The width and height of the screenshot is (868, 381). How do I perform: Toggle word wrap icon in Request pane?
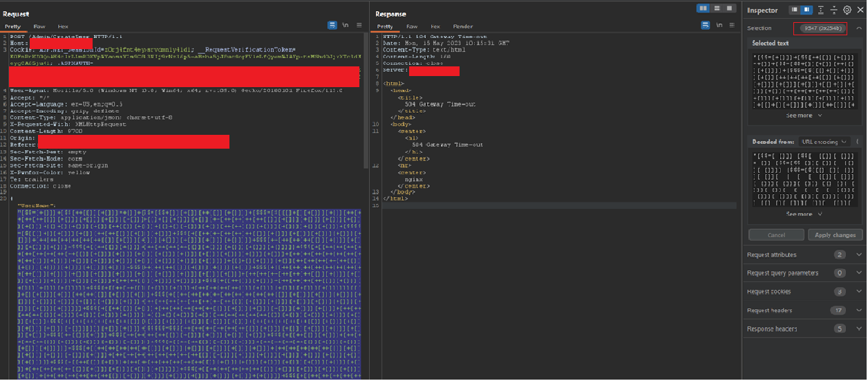pos(332,26)
